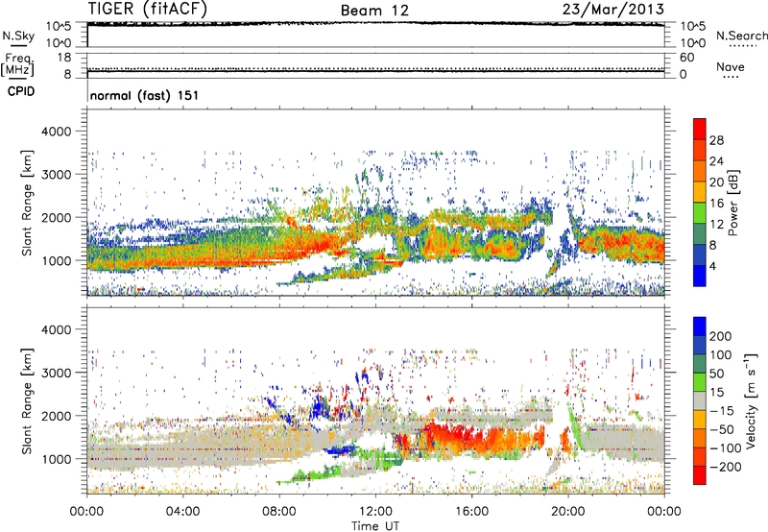Click 2000 on velocity panel range axis
The width and height of the screenshot is (768, 532).
57,416
